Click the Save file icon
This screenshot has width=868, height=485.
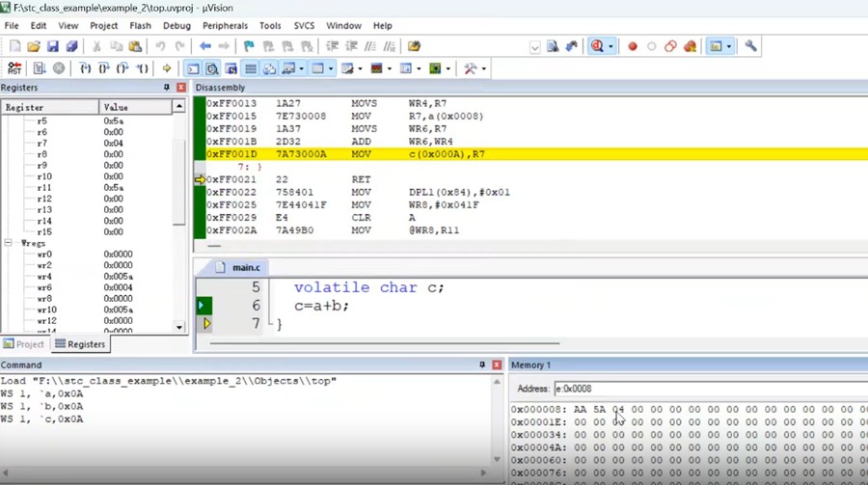click(53, 46)
